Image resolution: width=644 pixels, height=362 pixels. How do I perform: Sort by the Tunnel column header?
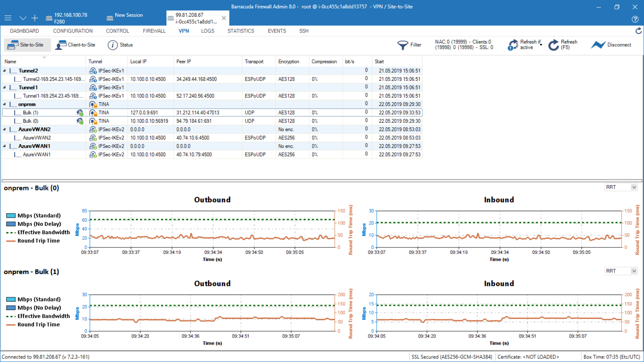[x=107, y=62]
